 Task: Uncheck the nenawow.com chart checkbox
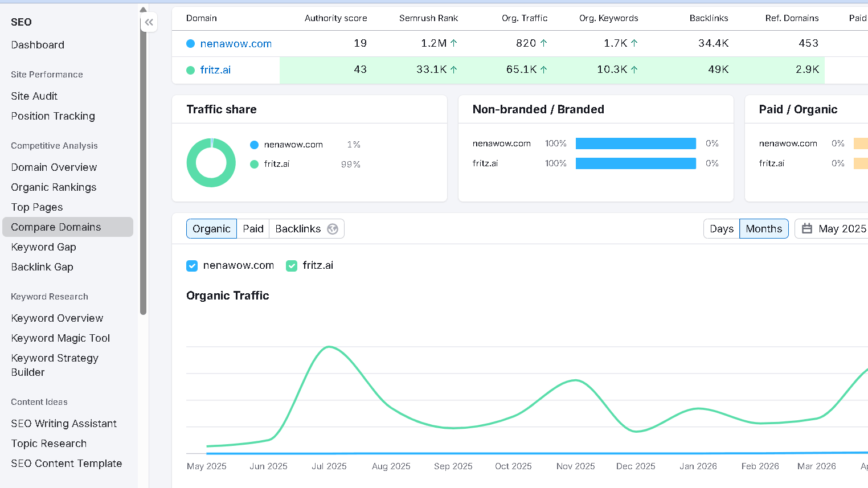click(192, 266)
